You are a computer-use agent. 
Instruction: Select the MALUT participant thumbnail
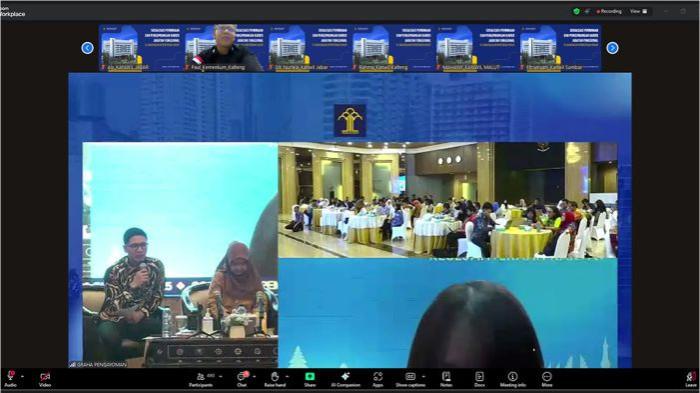[475, 48]
